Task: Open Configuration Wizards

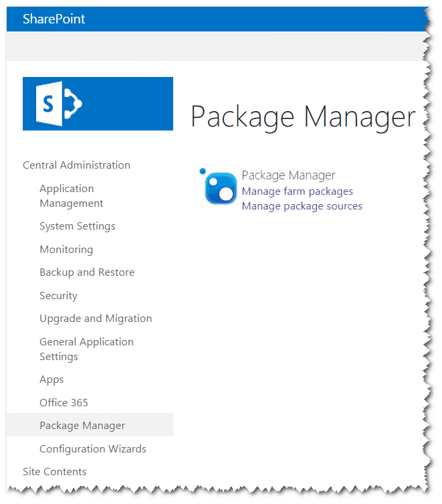Action: pos(92,448)
